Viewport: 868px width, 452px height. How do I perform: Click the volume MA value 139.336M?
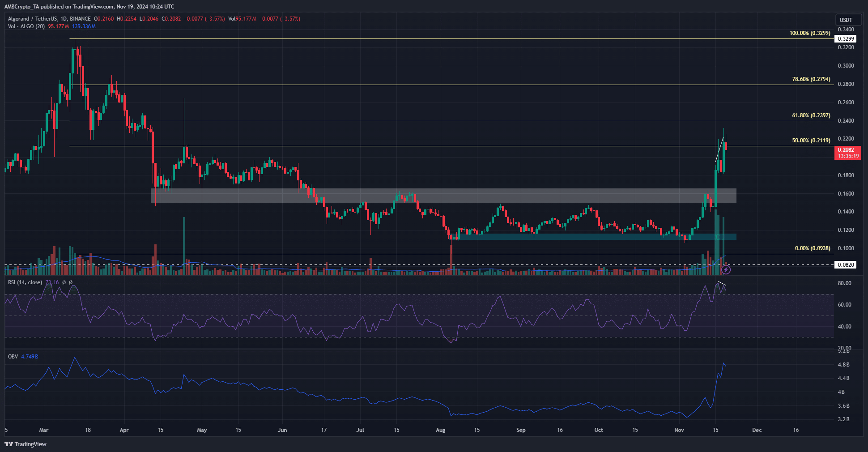click(x=84, y=26)
